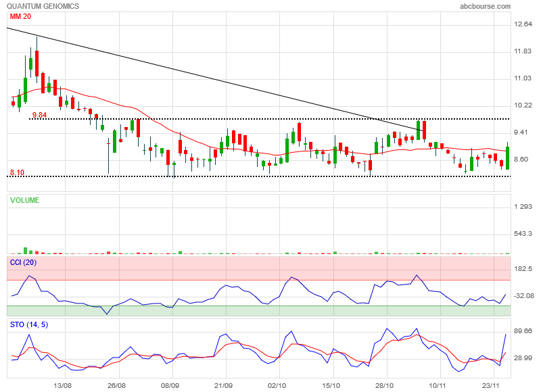Click the 89.66 stochastic axis value
The height and width of the screenshot is (392, 541).
pyautogui.click(x=523, y=331)
